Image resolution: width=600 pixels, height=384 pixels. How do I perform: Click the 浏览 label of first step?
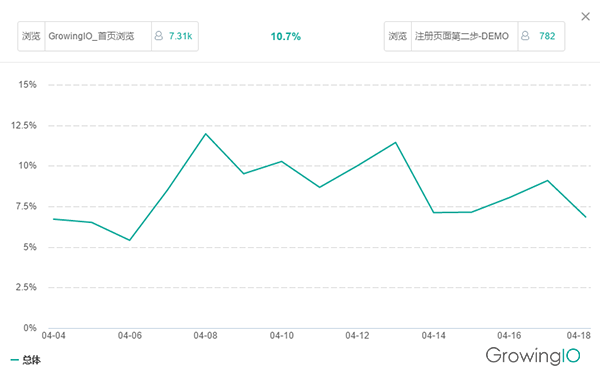[31, 36]
